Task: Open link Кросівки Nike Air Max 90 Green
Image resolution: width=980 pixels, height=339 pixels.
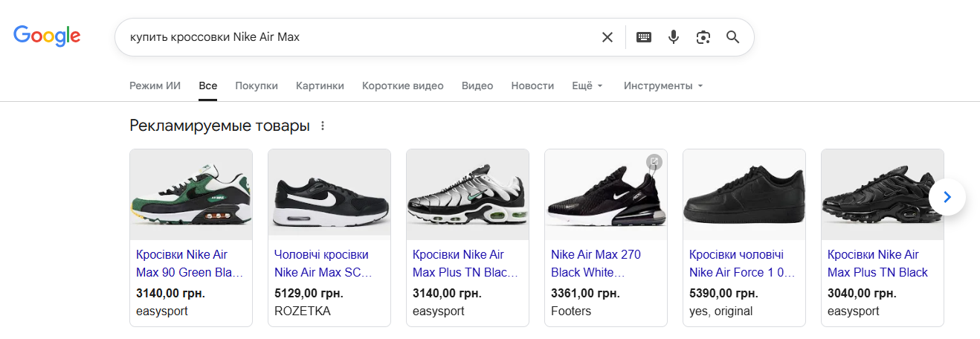Action: pos(190,263)
